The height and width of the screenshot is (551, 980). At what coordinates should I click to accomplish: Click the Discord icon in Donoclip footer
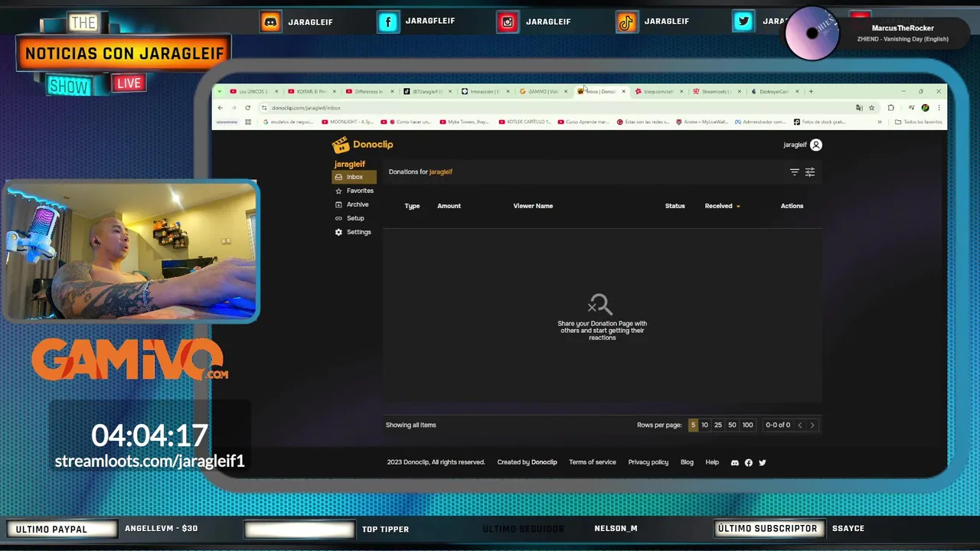point(735,462)
